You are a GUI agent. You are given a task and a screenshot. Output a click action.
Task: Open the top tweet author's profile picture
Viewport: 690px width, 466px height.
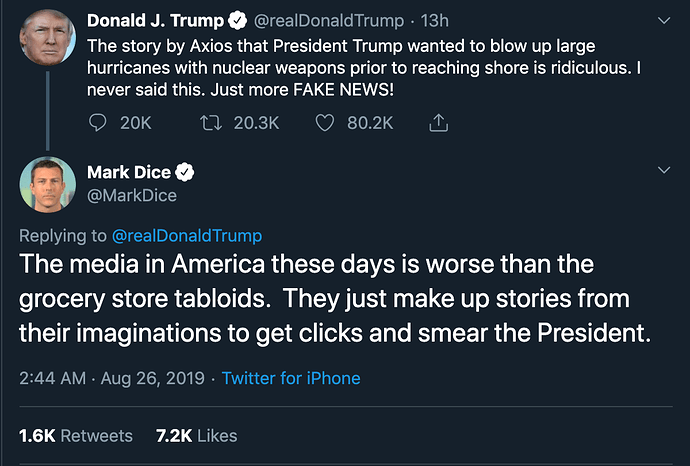point(47,37)
